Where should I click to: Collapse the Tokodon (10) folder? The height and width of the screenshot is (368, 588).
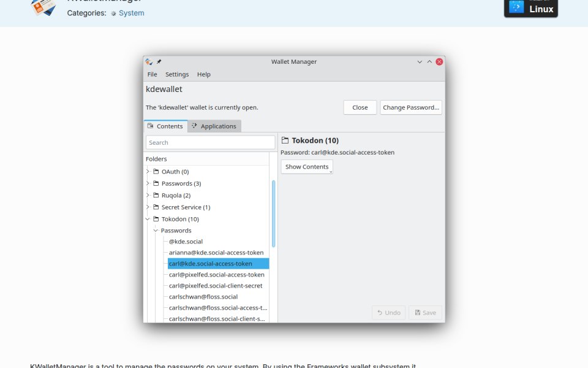(148, 219)
